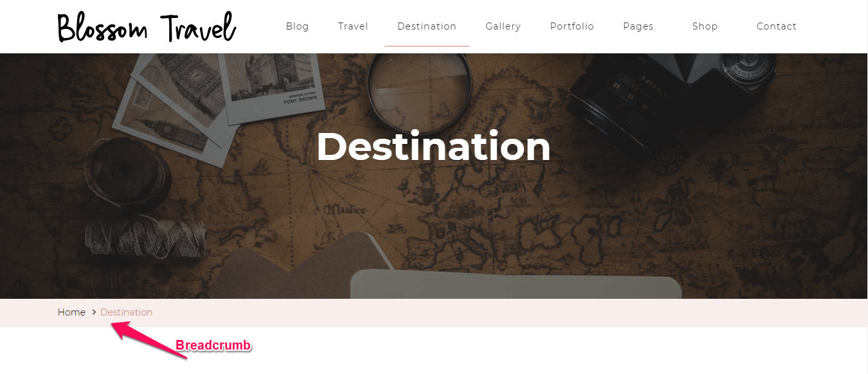The image size is (868, 374).
Task: Open the Blog menu item
Action: click(x=297, y=26)
